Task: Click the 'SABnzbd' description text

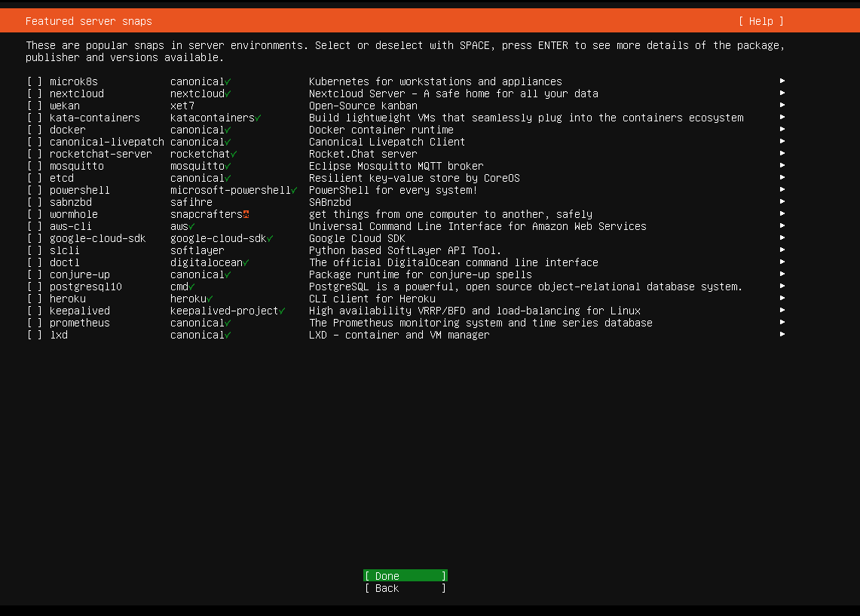Action: click(330, 202)
